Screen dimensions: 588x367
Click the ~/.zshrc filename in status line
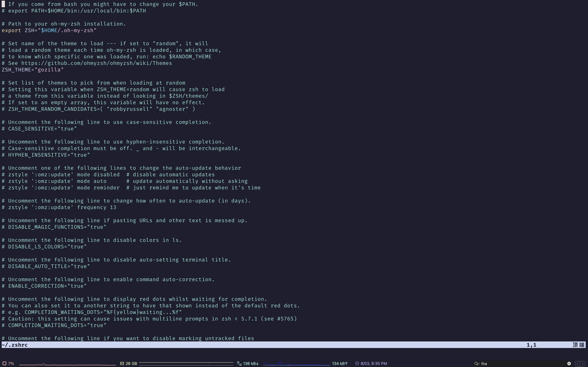[x=15, y=345]
